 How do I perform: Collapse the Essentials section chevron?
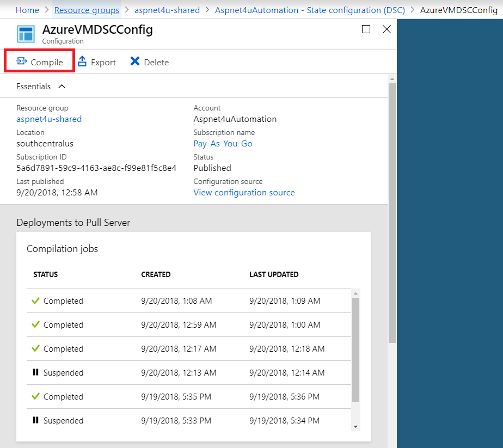62,86
